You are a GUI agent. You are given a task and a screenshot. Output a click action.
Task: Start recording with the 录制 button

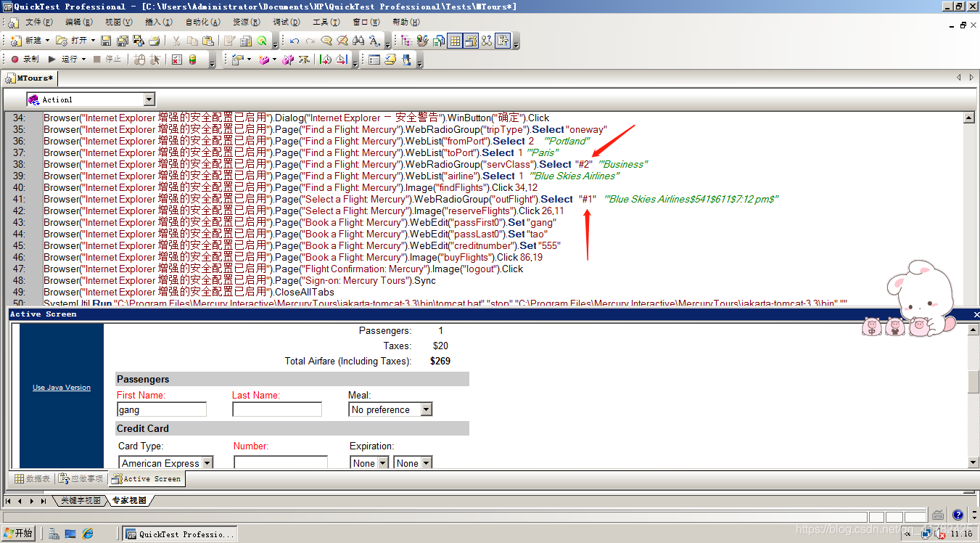coord(25,60)
